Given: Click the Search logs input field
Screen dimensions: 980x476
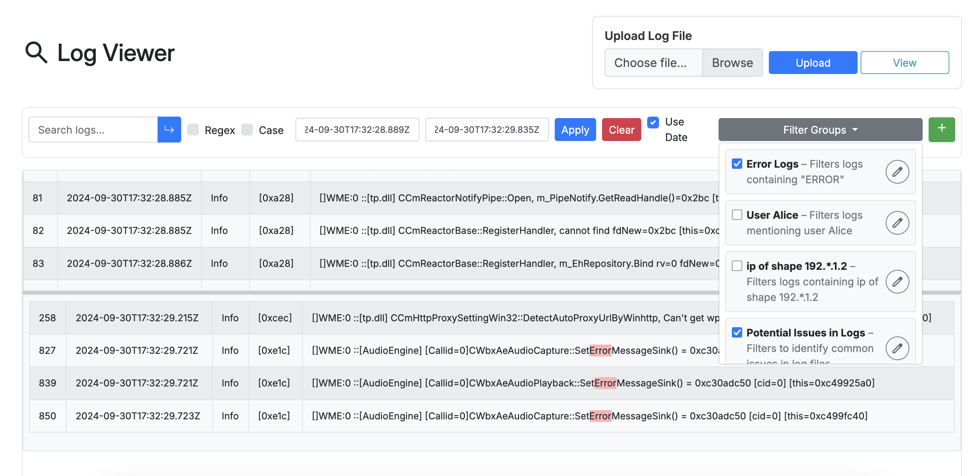Looking at the screenshot, I should tap(93, 130).
